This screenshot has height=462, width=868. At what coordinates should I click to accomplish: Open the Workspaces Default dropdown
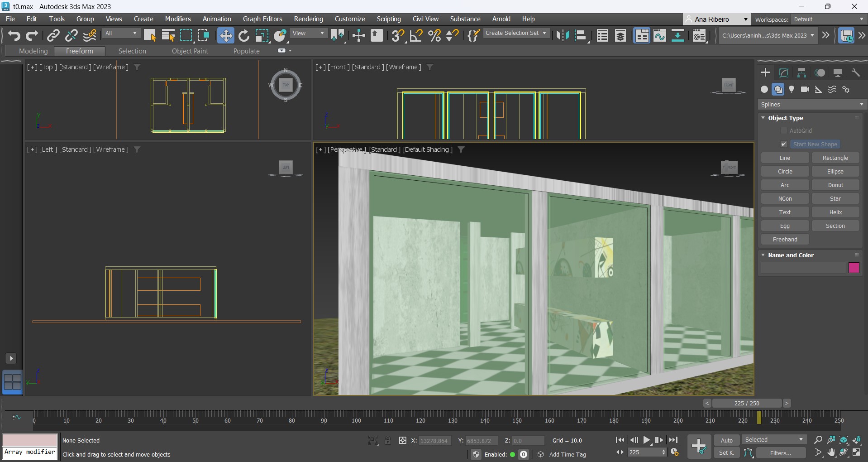pos(828,19)
